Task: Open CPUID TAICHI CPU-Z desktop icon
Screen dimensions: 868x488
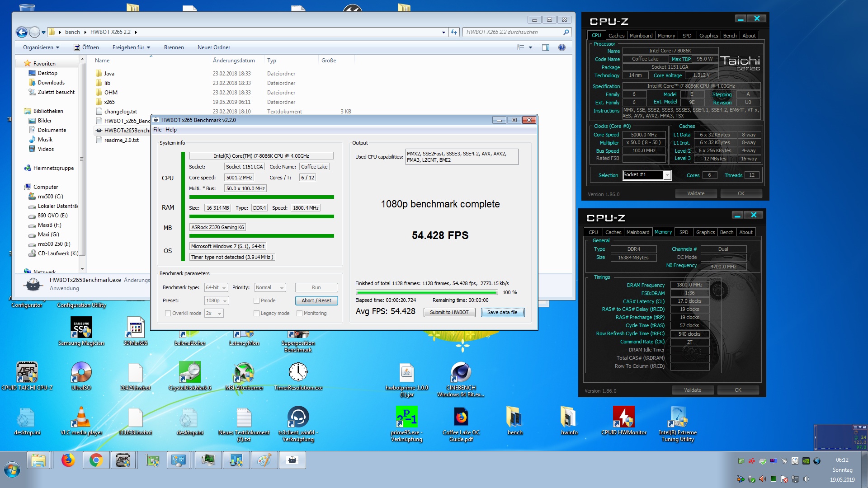Action: pyautogui.click(x=27, y=376)
